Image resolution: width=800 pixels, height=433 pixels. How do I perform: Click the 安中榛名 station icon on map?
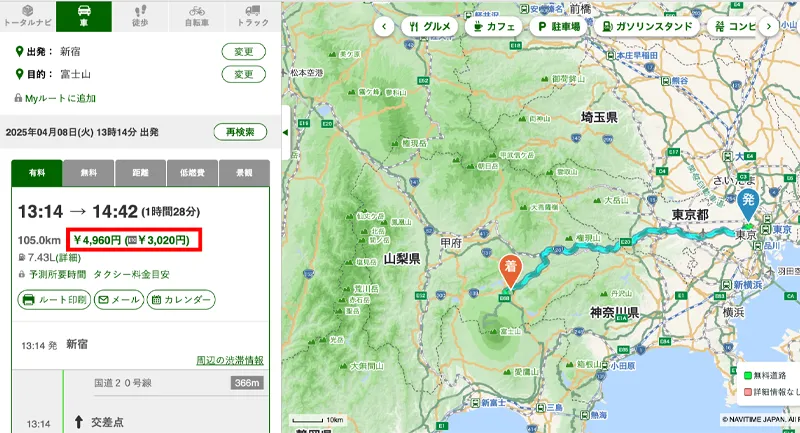(525, 9)
